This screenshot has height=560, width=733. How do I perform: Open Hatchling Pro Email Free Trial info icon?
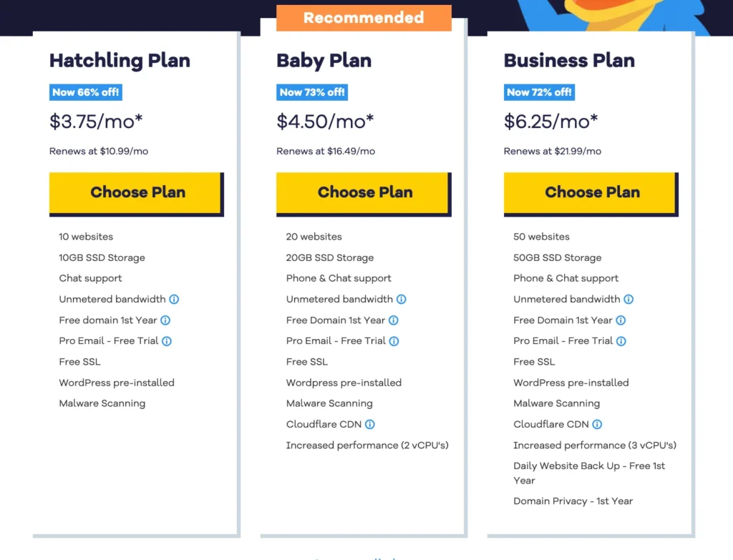[167, 341]
